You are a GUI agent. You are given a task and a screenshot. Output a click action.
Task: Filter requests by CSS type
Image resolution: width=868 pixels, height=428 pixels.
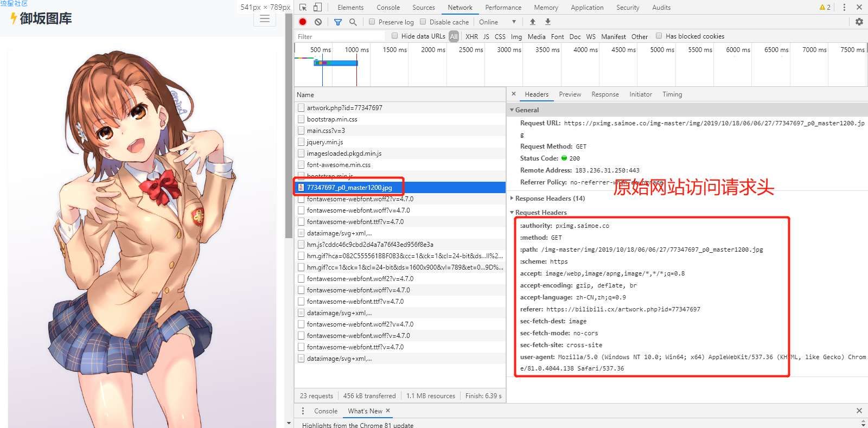pyautogui.click(x=500, y=36)
